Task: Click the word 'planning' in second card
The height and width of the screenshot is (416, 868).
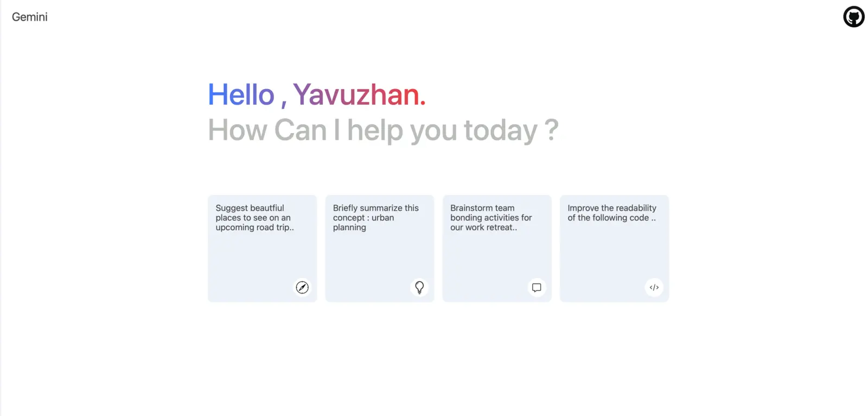Action: point(349,228)
